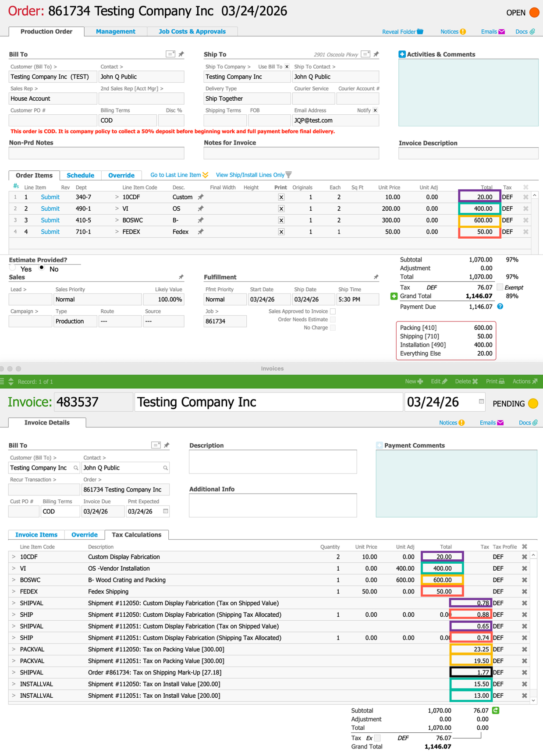Check the No Charge box
This screenshot has height=756, width=543.
333,328
